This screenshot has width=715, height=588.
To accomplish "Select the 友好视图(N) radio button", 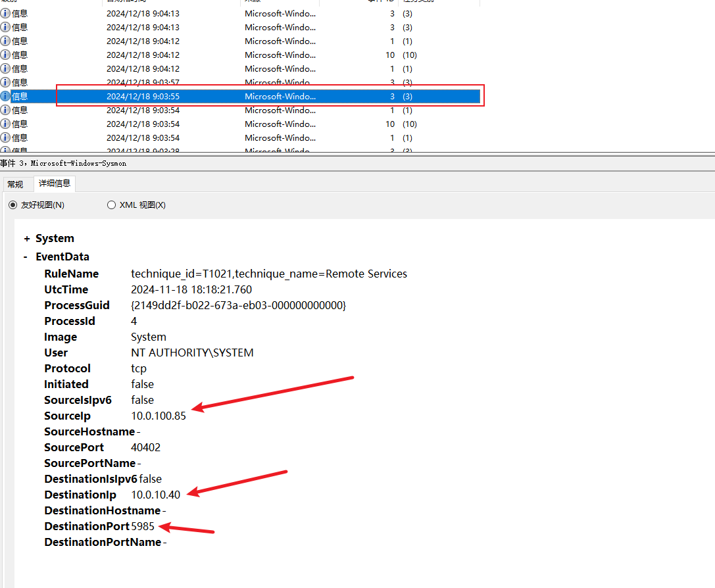I will [12, 205].
